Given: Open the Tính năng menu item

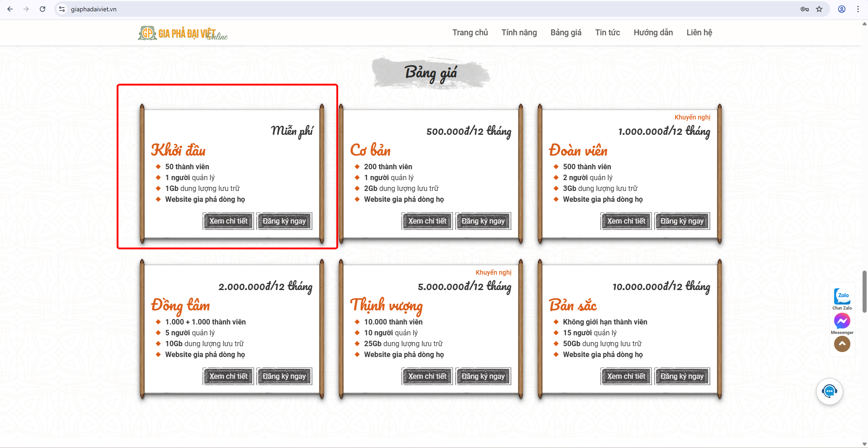Looking at the screenshot, I should pos(519,32).
